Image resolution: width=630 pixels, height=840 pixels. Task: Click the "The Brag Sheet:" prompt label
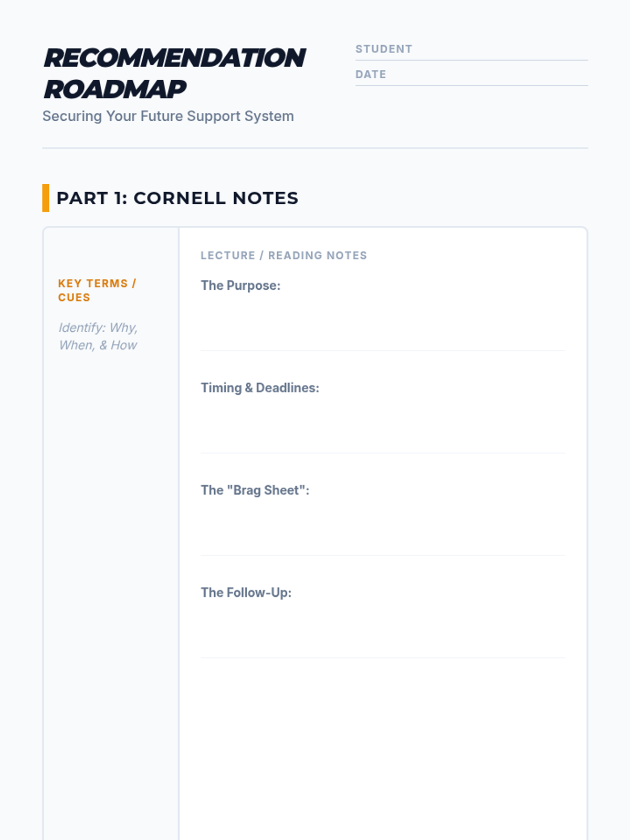tap(255, 490)
